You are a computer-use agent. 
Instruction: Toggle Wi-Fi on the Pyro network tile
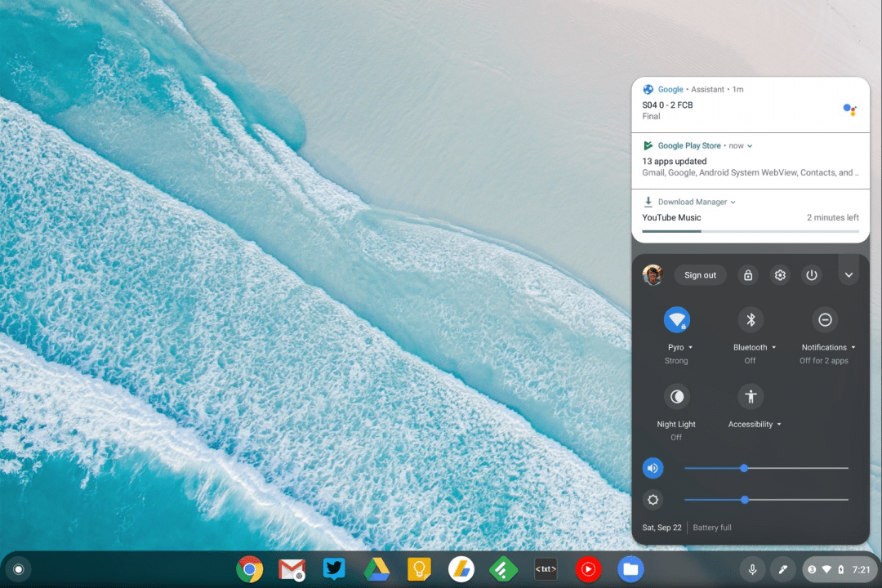click(x=676, y=319)
